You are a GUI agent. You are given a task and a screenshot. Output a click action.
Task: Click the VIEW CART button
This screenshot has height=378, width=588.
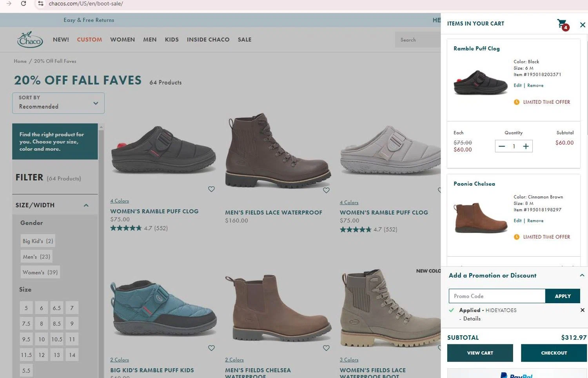pyautogui.click(x=480, y=353)
